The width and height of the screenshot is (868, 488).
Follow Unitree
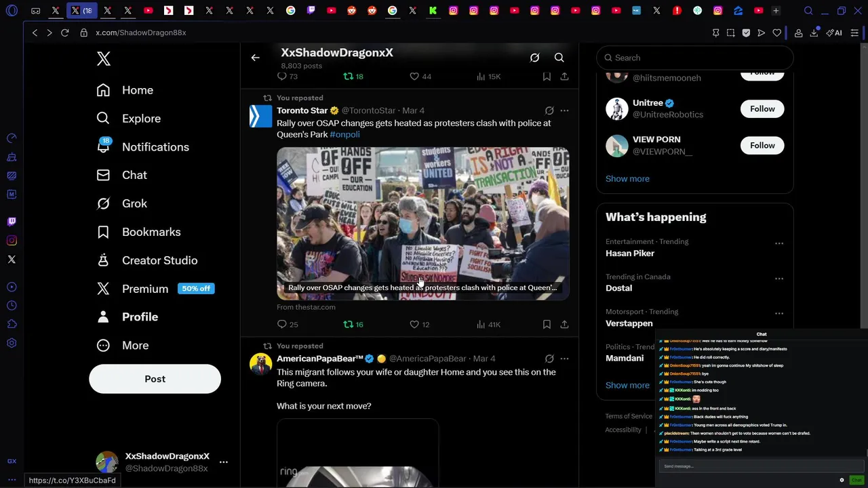pyautogui.click(x=762, y=108)
